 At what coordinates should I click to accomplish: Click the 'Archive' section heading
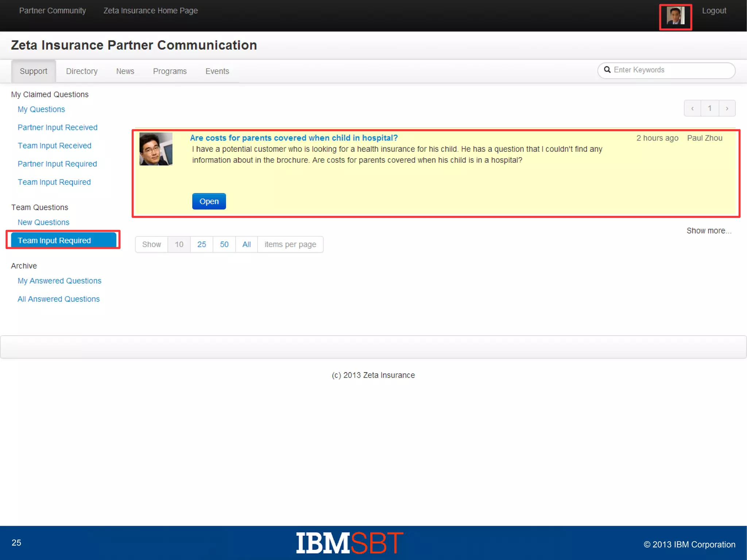pos(24,266)
